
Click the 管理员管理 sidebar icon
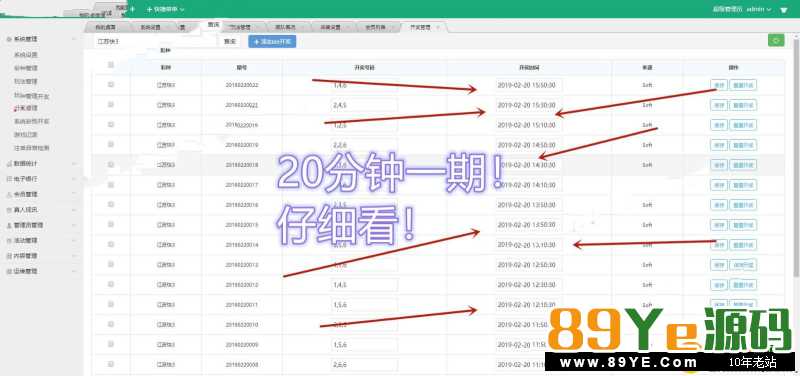coord(9,225)
